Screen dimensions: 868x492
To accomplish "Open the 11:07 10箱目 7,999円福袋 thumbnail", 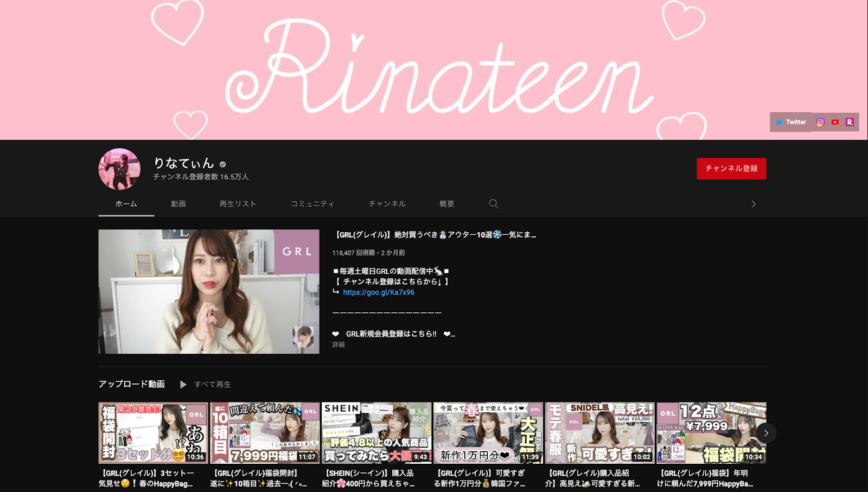I will point(265,433).
